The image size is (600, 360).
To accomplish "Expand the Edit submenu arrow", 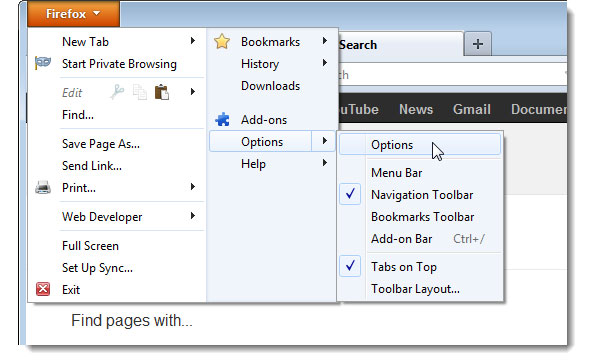I will (x=192, y=91).
